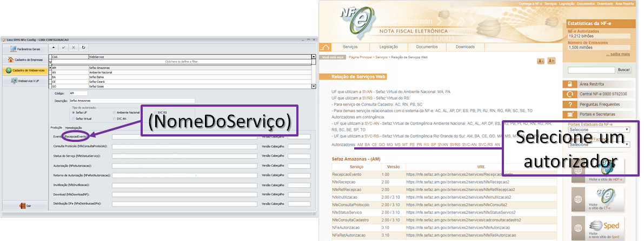The width and height of the screenshot is (644, 241).
Task: Click the up-arrow toolbar icon in Linx
Action: pos(54,47)
